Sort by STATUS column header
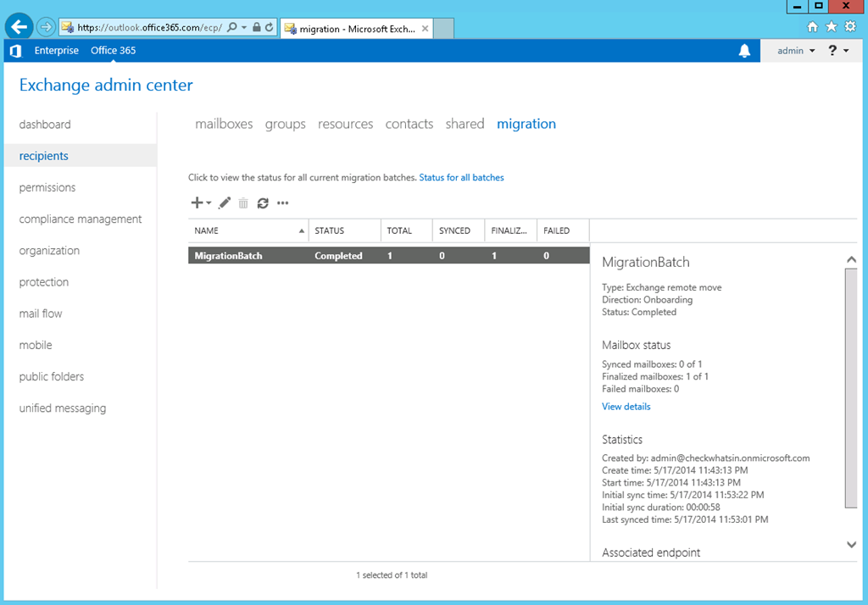868x605 pixels. [344, 230]
